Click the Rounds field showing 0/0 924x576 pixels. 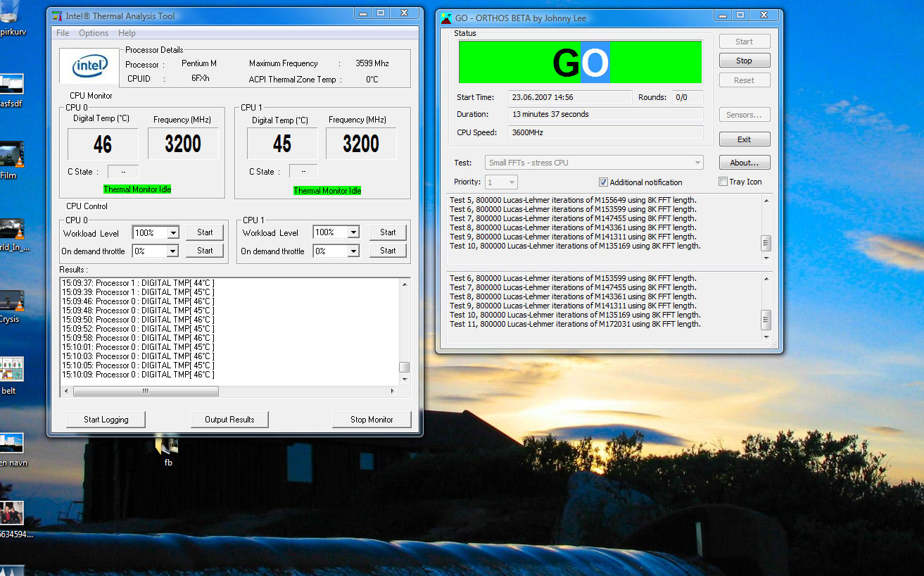tap(687, 97)
